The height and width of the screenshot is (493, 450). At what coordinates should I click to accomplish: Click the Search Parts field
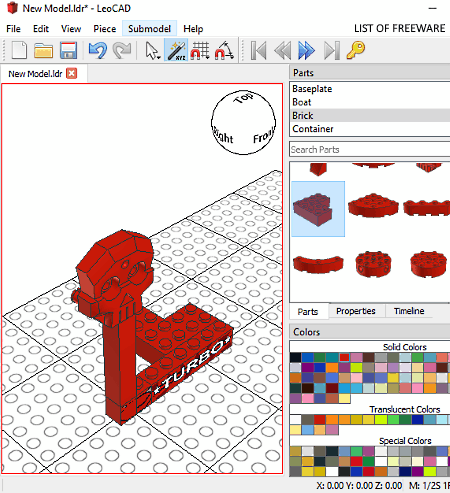370,149
